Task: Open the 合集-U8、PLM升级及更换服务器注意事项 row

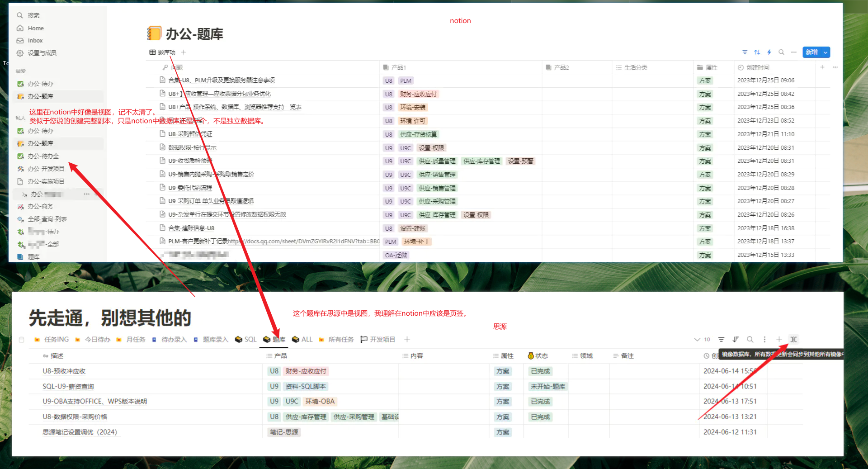Action: pyautogui.click(x=222, y=80)
